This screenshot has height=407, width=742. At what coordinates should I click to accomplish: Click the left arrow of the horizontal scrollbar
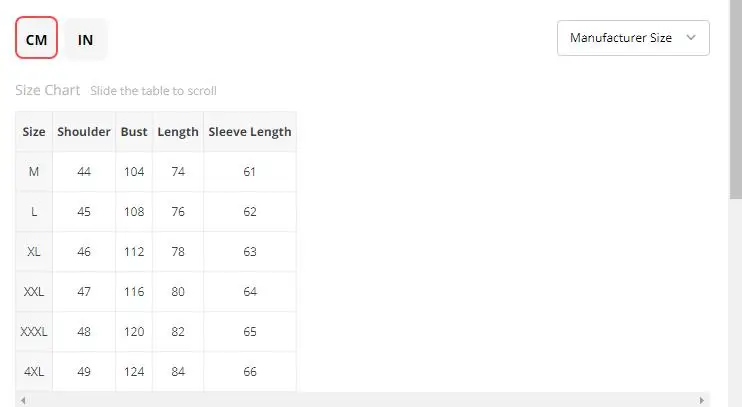(22, 401)
